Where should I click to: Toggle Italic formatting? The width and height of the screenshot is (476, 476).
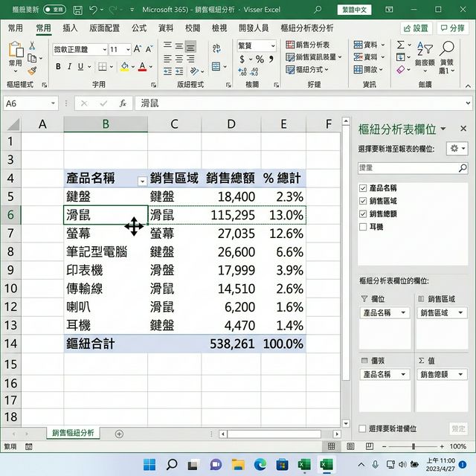click(69, 66)
